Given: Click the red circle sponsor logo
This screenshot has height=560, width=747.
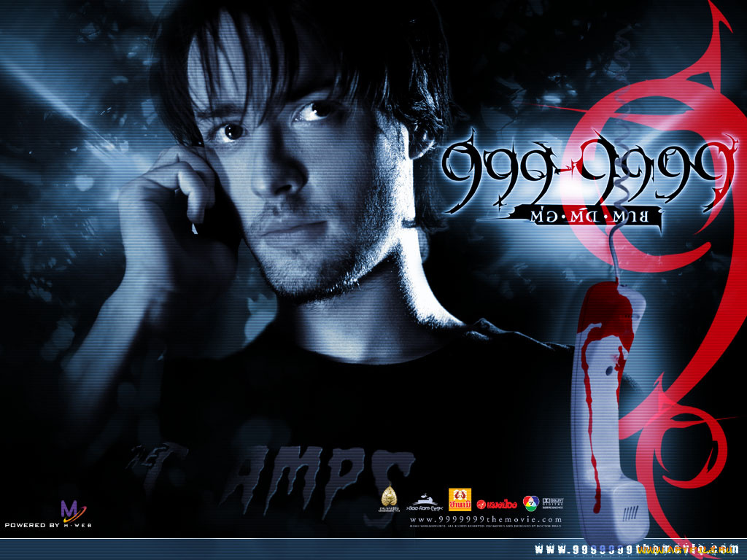Looking at the screenshot, I should click(497, 503).
